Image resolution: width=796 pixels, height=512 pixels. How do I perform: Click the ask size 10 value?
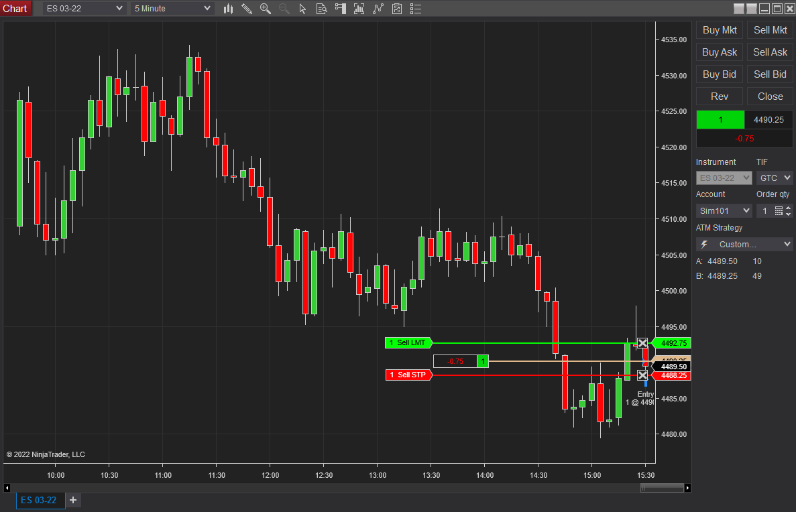click(757, 261)
